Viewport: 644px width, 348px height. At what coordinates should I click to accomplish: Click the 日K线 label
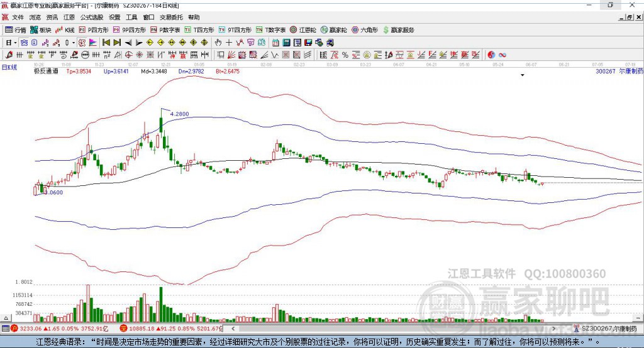[9, 67]
